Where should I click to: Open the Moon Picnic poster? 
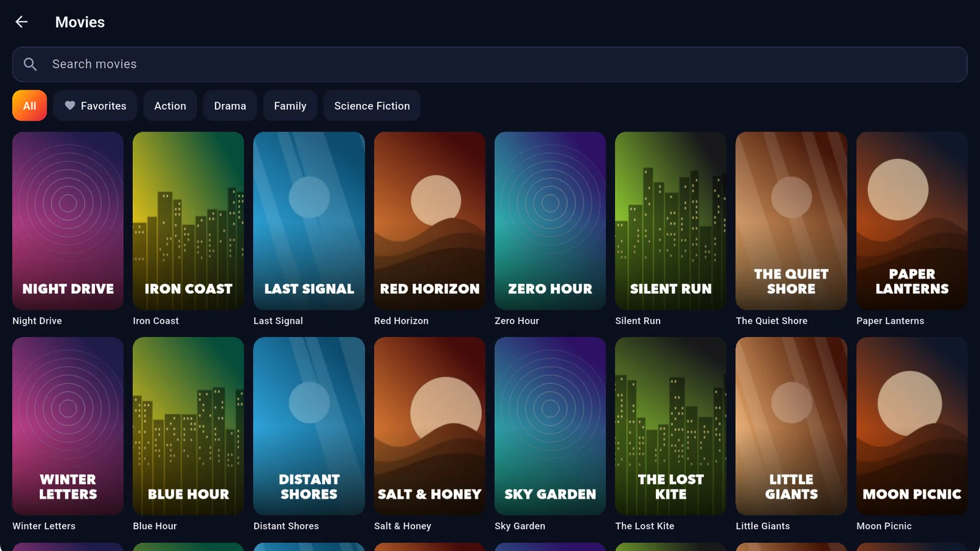coord(912,426)
